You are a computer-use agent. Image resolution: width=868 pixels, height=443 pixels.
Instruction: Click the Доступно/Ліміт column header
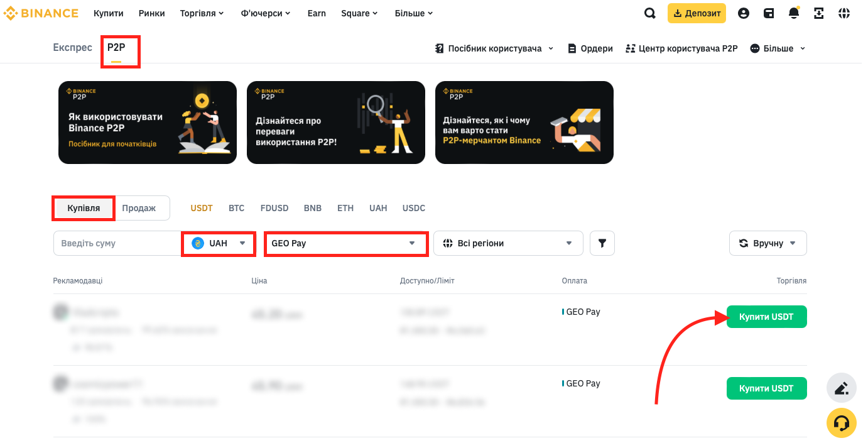click(x=427, y=281)
